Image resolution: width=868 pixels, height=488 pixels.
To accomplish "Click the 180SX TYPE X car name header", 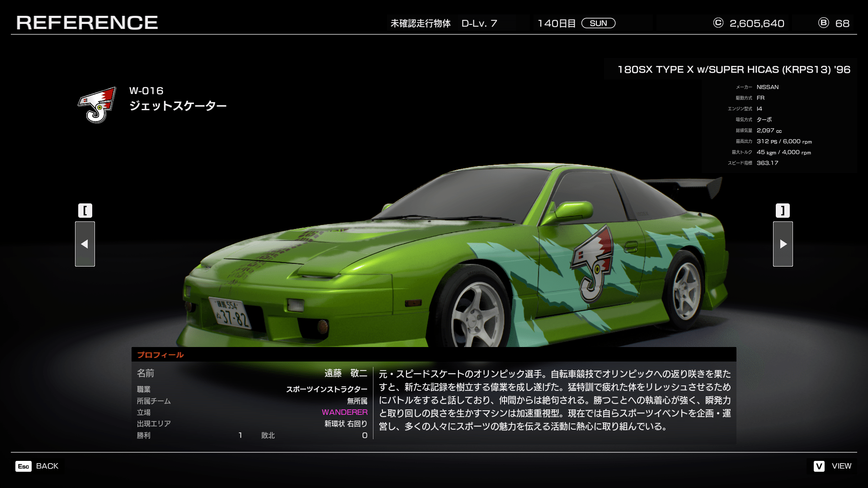I will point(733,70).
